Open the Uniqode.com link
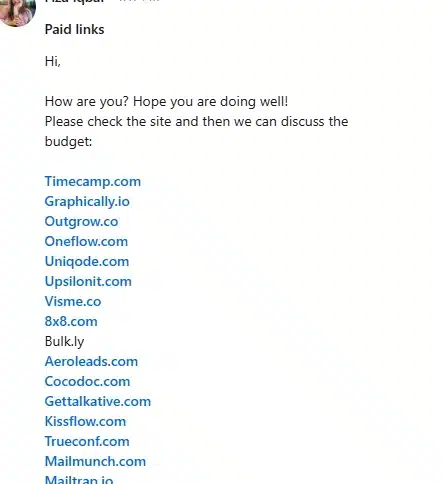This screenshot has height=484, width=443. (x=87, y=262)
